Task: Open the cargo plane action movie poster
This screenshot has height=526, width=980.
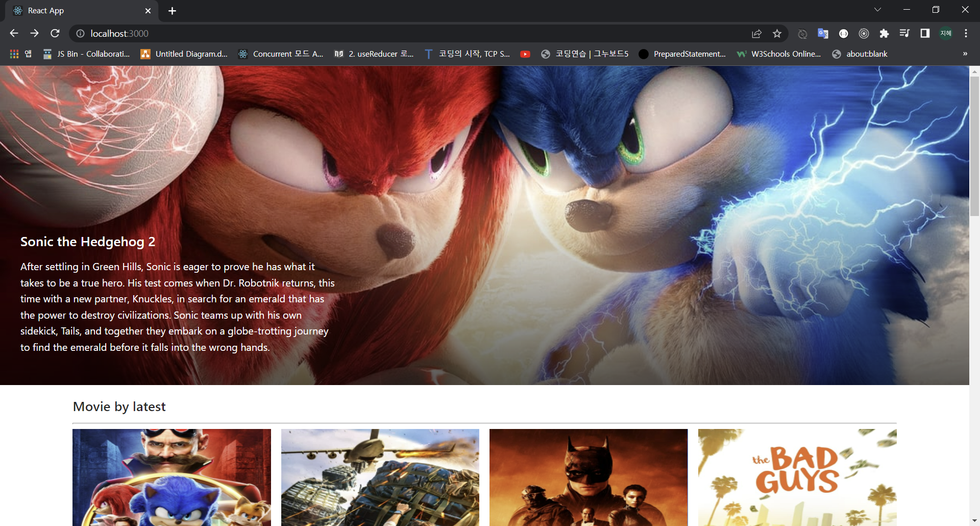Action: pos(380,477)
